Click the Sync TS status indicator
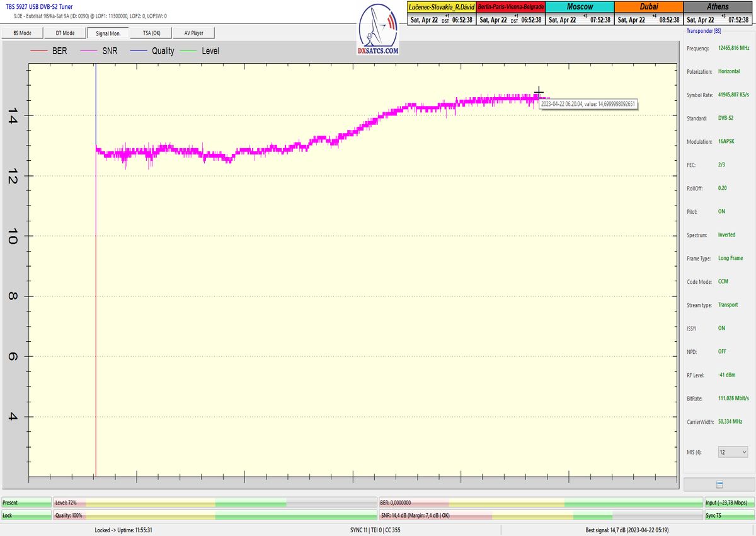The height and width of the screenshot is (536, 756). [x=730, y=515]
